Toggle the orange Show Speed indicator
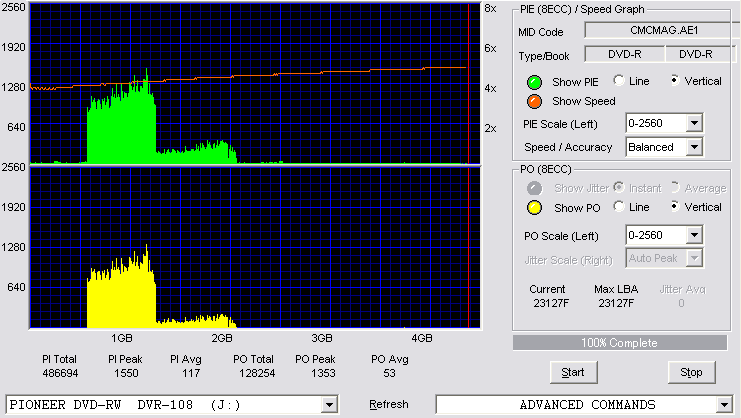 [534, 101]
